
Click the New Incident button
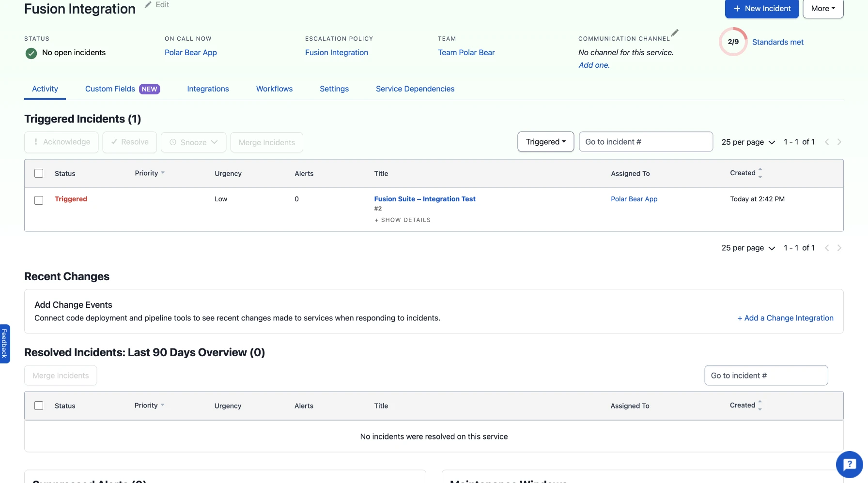coord(761,9)
